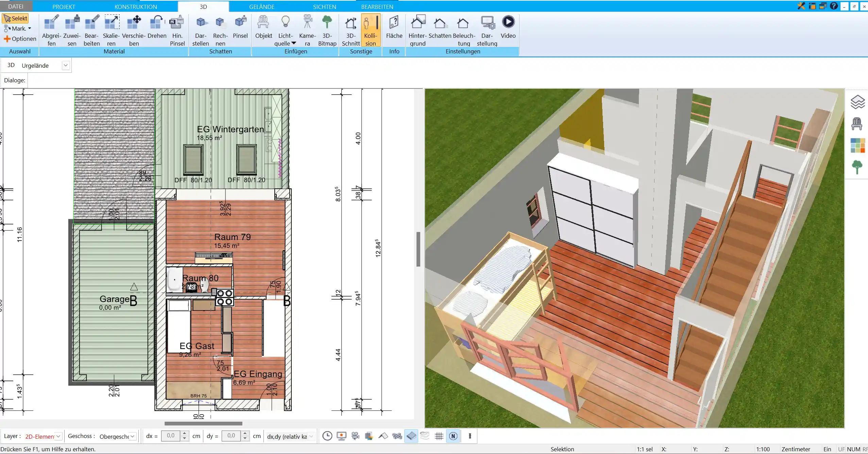Click the Fläche info tool

click(394, 27)
